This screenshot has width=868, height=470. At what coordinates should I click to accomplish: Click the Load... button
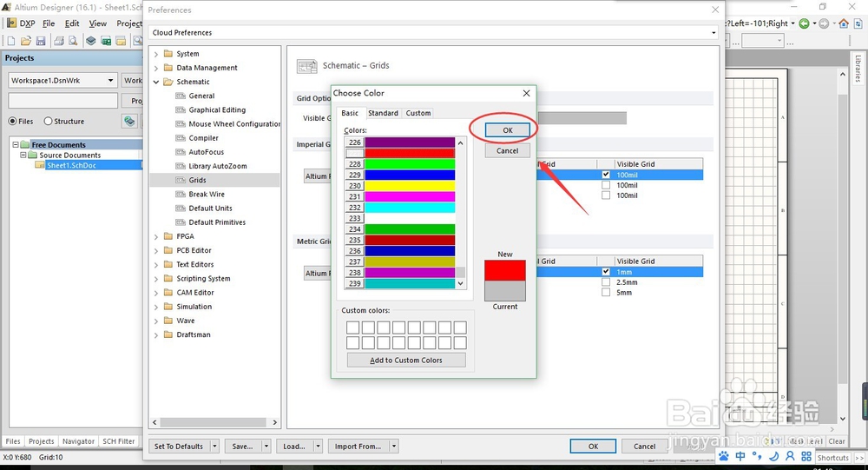coord(294,447)
